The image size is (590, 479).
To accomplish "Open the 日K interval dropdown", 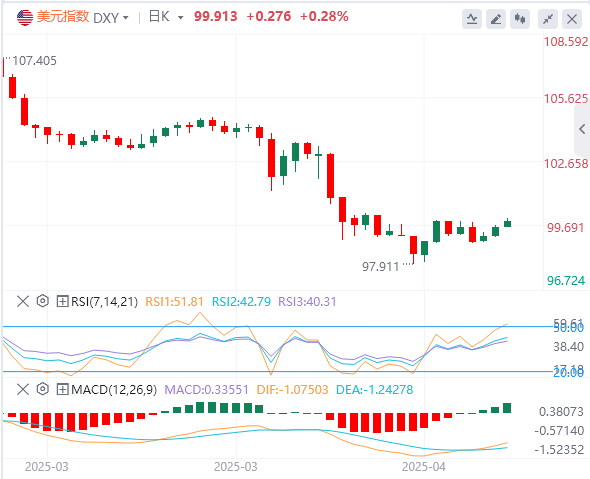I will (x=166, y=17).
